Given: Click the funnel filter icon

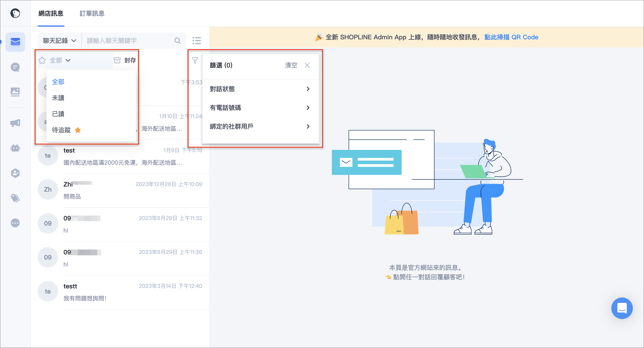Looking at the screenshot, I should 195,60.
